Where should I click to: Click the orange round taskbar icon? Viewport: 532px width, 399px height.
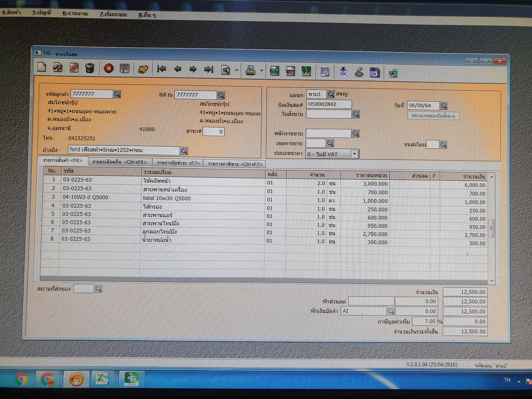(76, 379)
